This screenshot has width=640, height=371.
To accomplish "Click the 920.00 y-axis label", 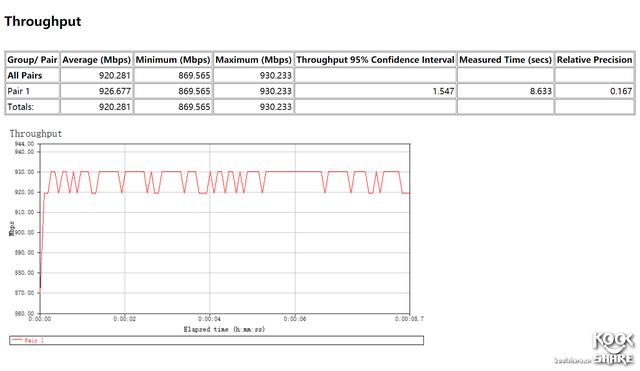I will (24, 192).
